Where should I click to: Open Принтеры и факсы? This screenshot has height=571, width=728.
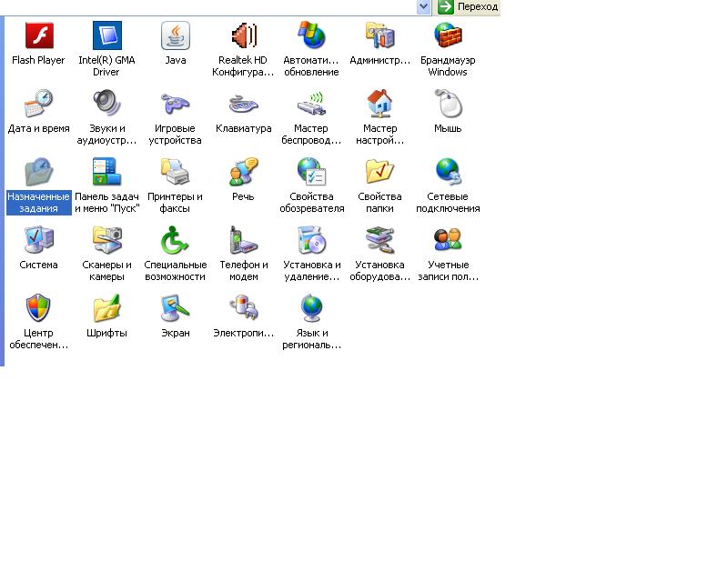click(175, 173)
